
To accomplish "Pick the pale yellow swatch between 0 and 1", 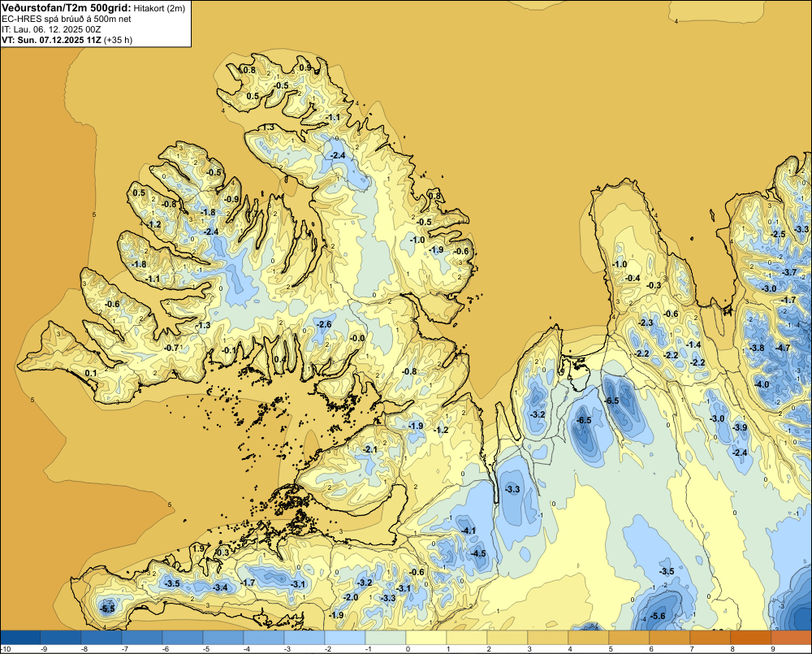I will click(427, 638).
